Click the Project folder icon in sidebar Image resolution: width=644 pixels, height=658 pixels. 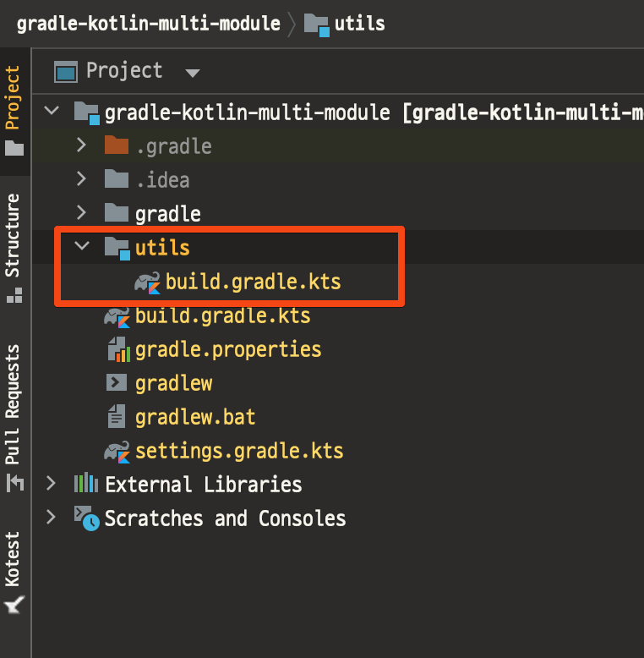14,148
